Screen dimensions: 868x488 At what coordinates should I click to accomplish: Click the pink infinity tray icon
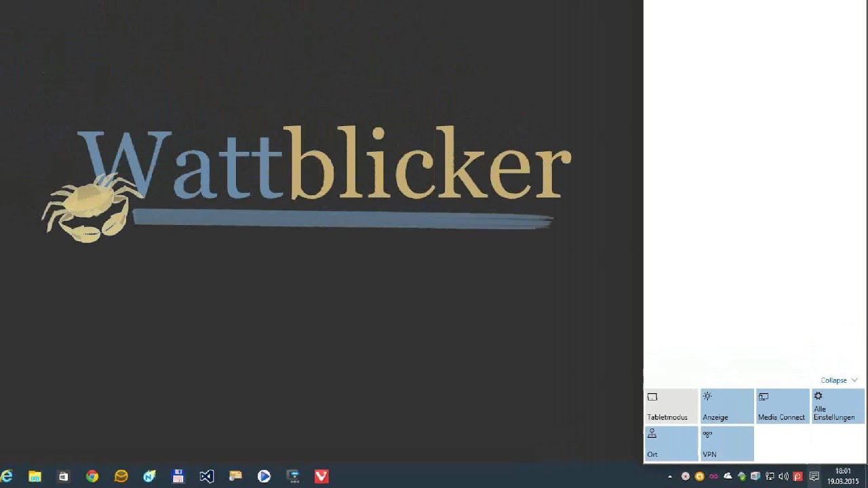[713, 476]
